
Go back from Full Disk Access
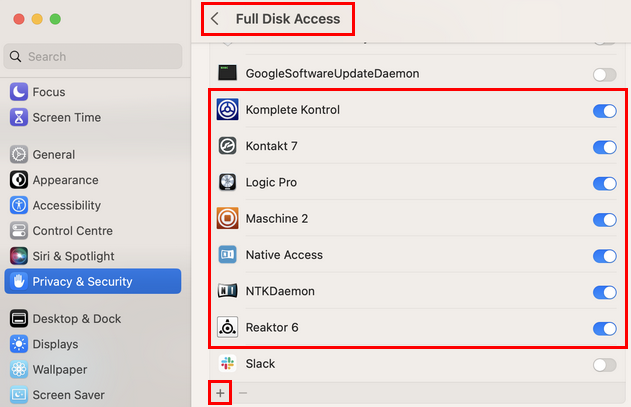(x=215, y=19)
